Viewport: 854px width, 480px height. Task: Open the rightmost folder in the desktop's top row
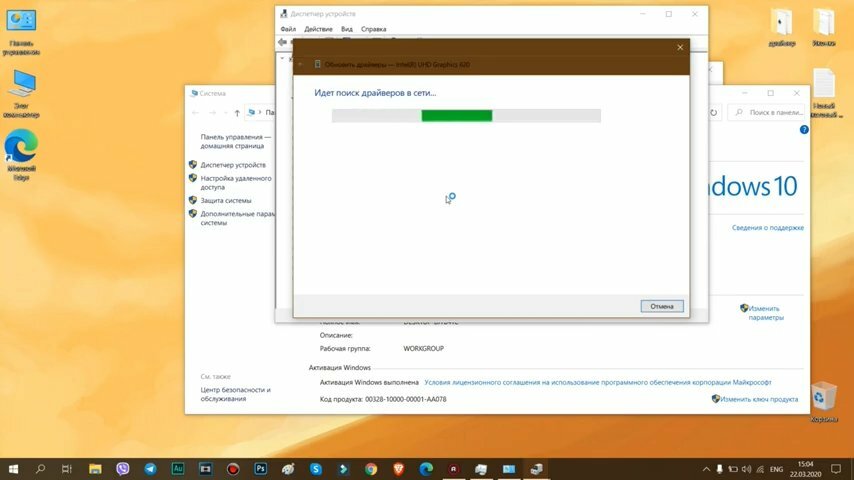pos(824,27)
